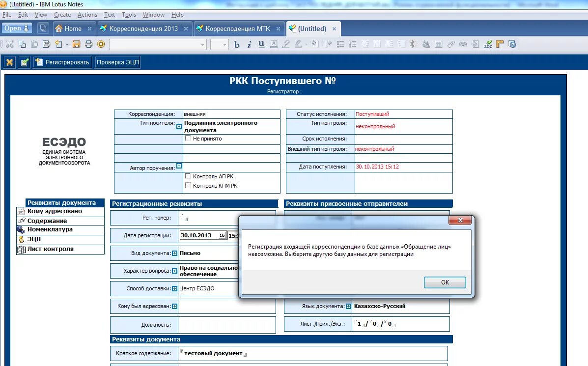Click the attachment paperclip icon
588x366 pixels.
[451, 44]
